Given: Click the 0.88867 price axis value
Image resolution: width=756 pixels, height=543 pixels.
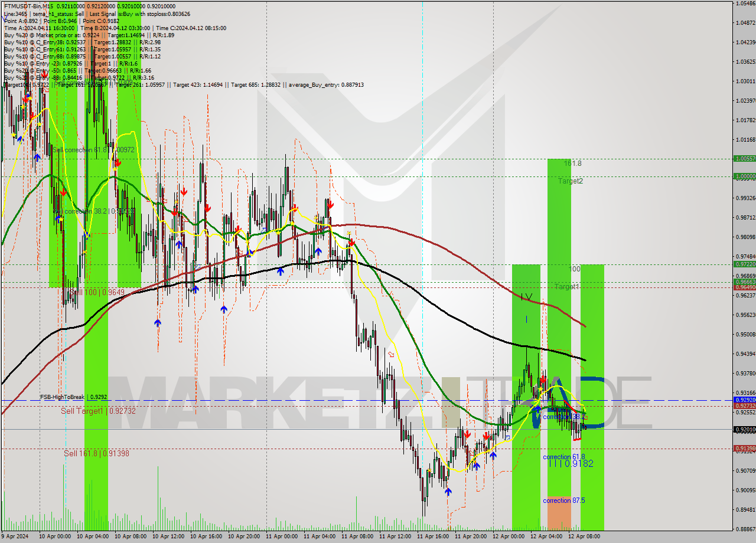Looking at the screenshot, I should (x=745, y=529).
